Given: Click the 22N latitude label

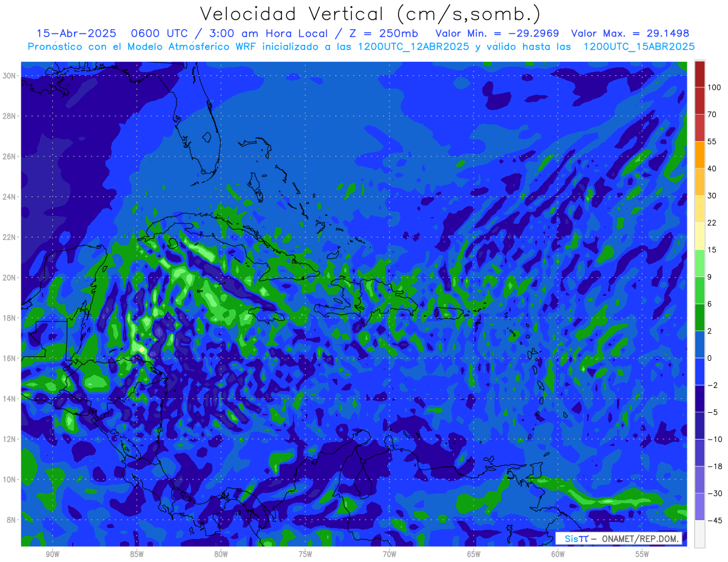Looking at the screenshot, I should [x=9, y=237].
